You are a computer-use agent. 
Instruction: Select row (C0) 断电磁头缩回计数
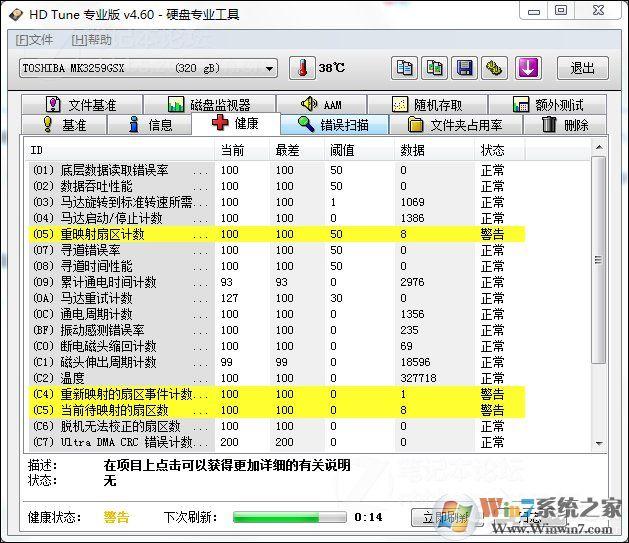click(276, 346)
